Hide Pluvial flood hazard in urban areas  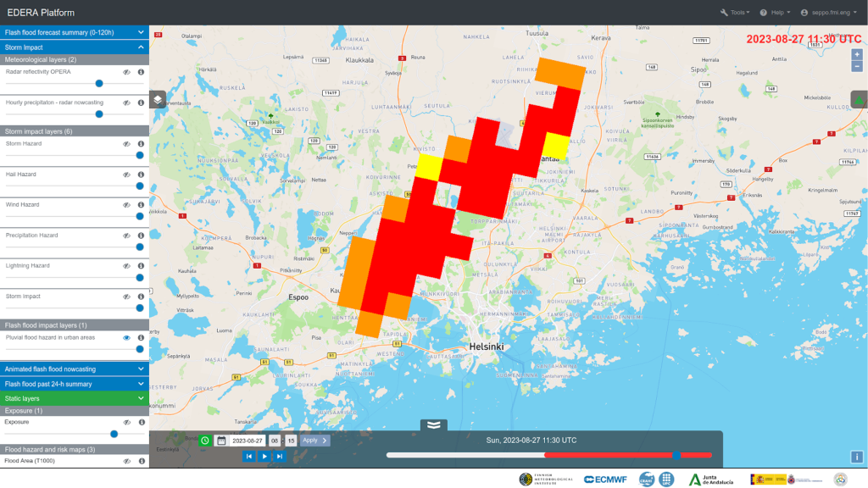coord(126,337)
